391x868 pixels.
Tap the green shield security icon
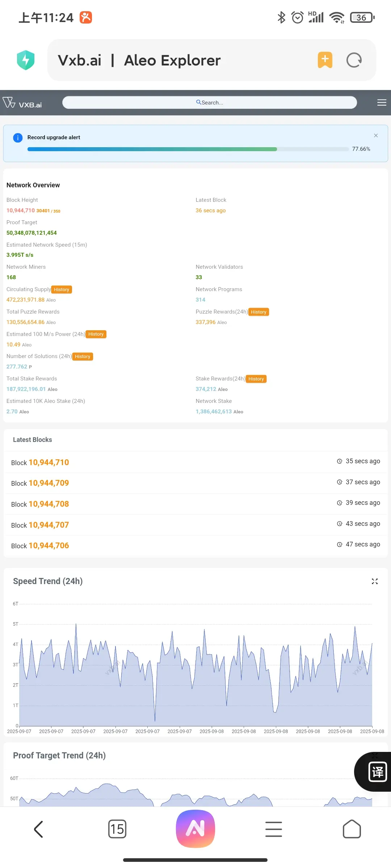pyautogui.click(x=26, y=60)
